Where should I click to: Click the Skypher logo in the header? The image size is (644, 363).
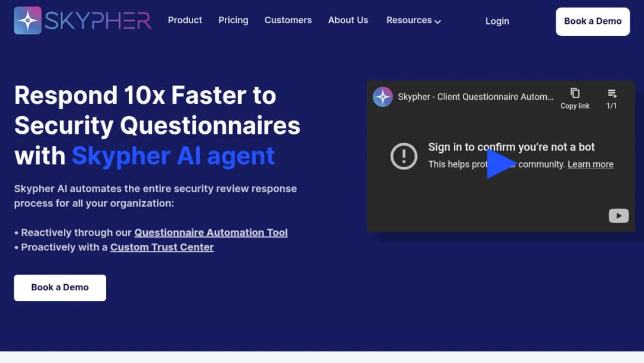82,20
